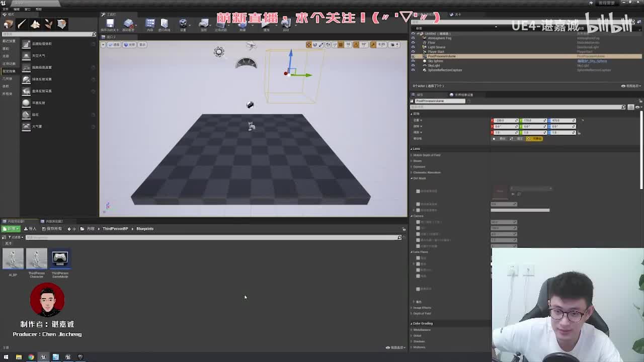Image resolution: width=644 pixels, height=362 pixels.
Task: Expand the Mobile Depth of Field category
Action: 412,155
